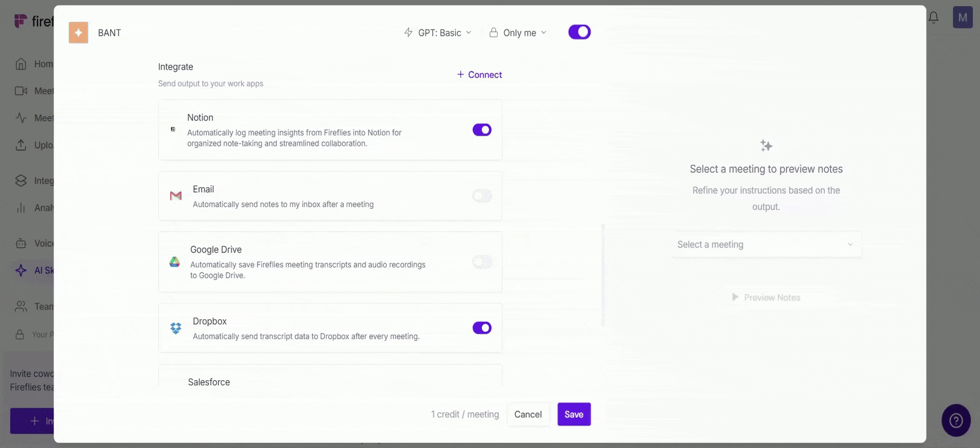Click the Integrations layers sidebar icon
Screen dimensions: 980x448
point(21,181)
